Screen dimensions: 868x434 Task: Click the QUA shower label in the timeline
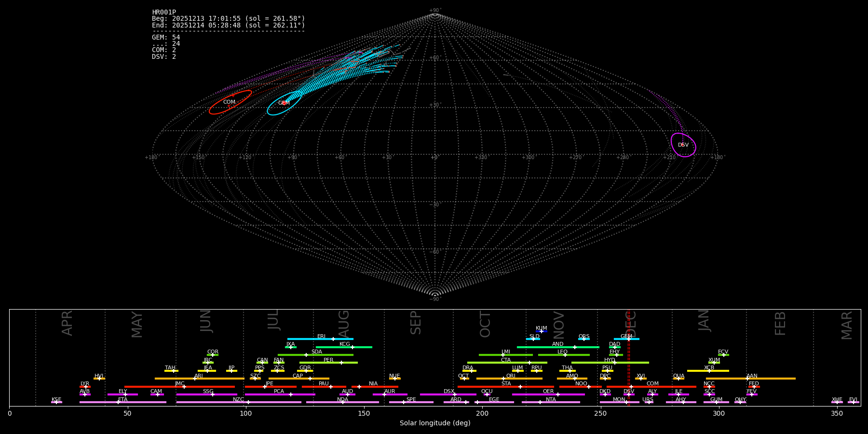678,376
